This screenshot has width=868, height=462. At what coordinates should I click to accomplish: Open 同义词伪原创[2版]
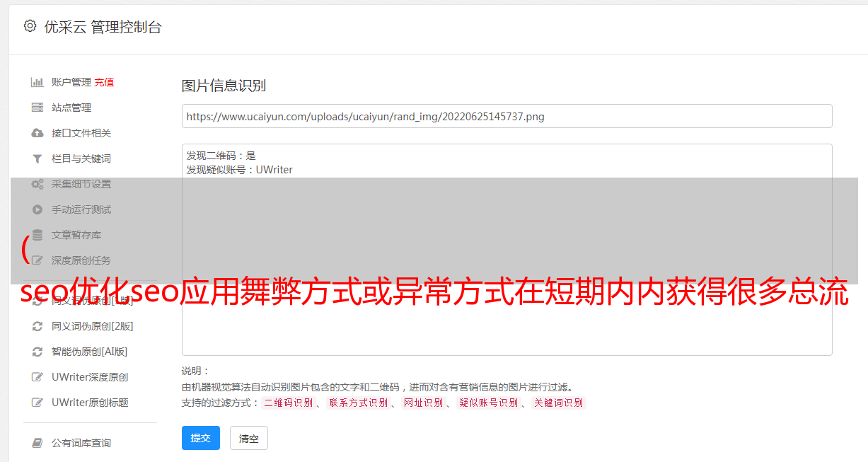(93, 326)
